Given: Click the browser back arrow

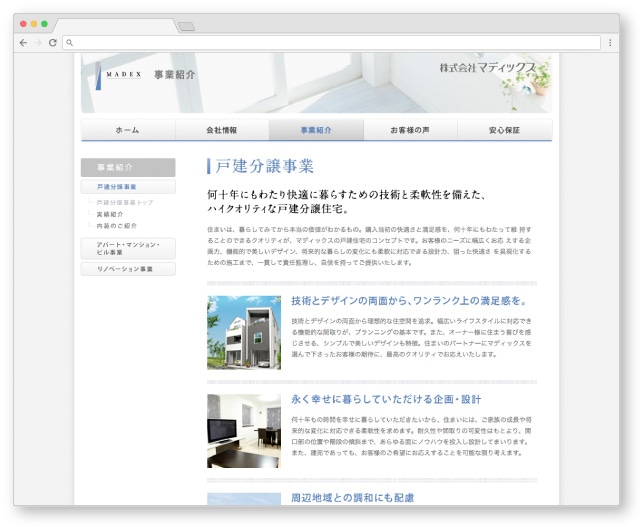Looking at the screenshot, I should (x=23, y=43).
